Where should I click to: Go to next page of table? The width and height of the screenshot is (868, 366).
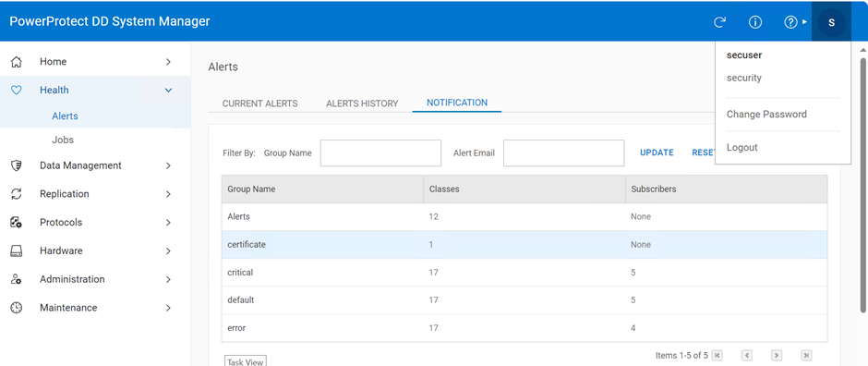(x=777, y=355)
